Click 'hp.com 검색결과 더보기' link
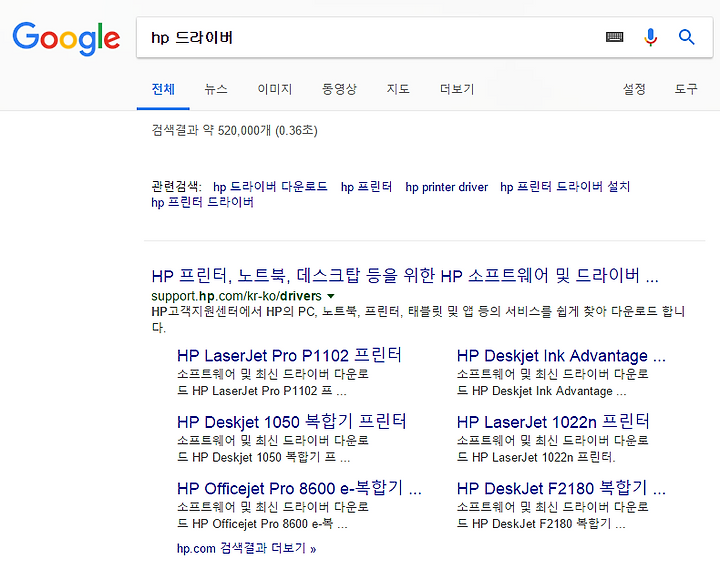Screen dimensions: 720x569 247,548
